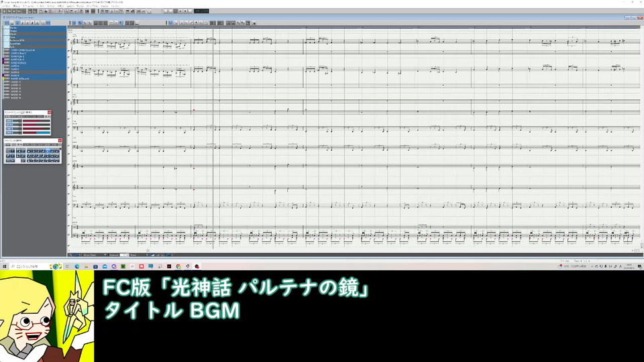Open Google Chrome from the taskbar

(178, 266)
